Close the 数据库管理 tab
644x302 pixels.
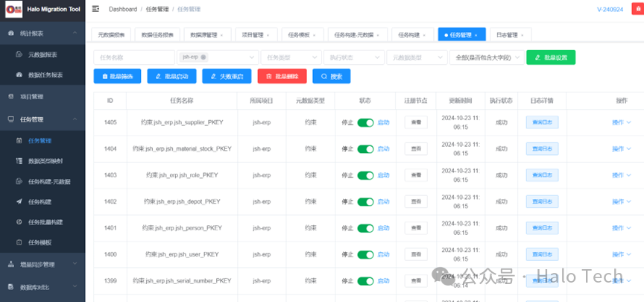pos(222,35)
